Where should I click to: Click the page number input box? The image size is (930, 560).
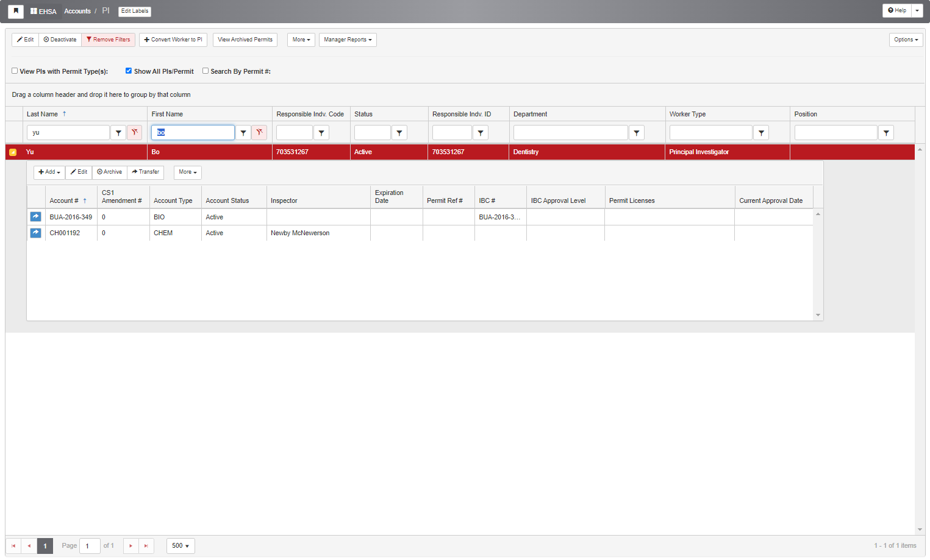coord(90,546)
